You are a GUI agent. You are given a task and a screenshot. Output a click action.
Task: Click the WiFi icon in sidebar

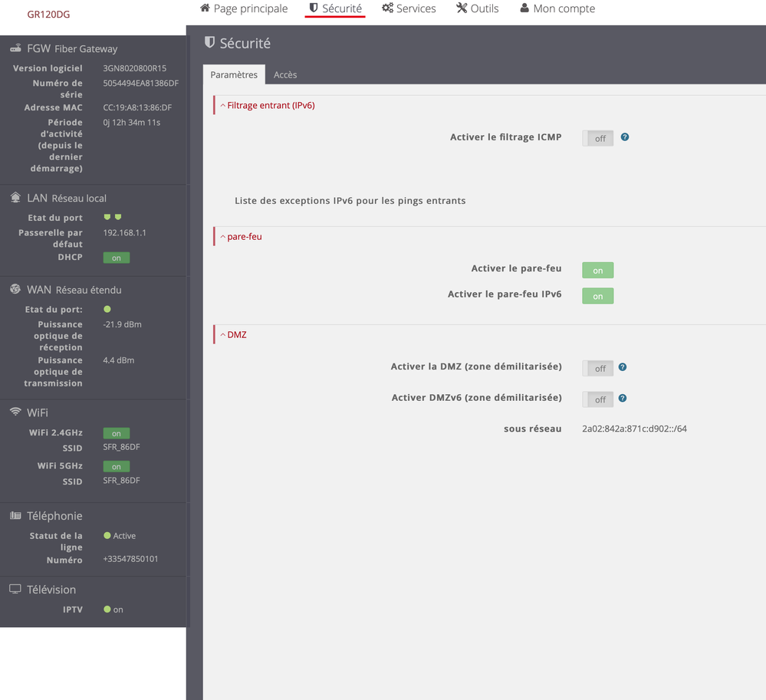click(15, 412)
